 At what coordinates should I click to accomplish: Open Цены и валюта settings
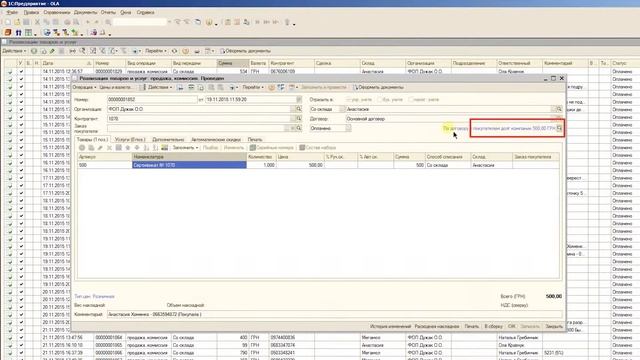coord(115,87)
